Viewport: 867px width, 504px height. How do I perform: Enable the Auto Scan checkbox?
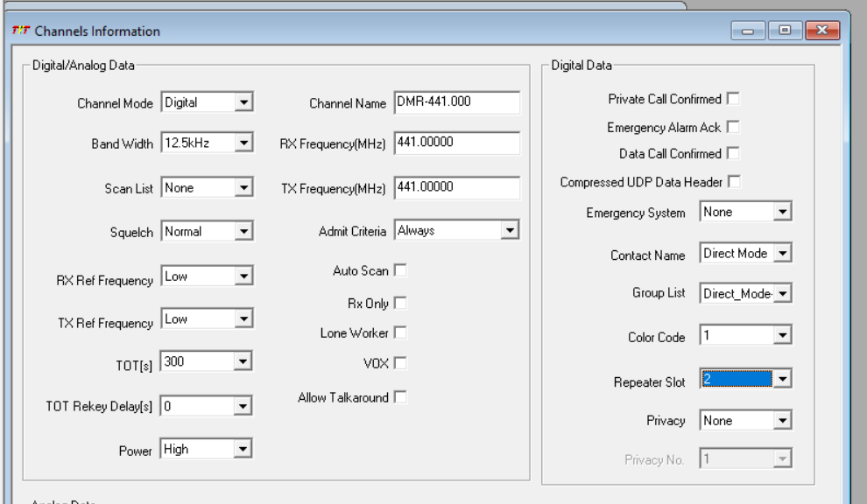pyautogui.click(x=400, y=270)
